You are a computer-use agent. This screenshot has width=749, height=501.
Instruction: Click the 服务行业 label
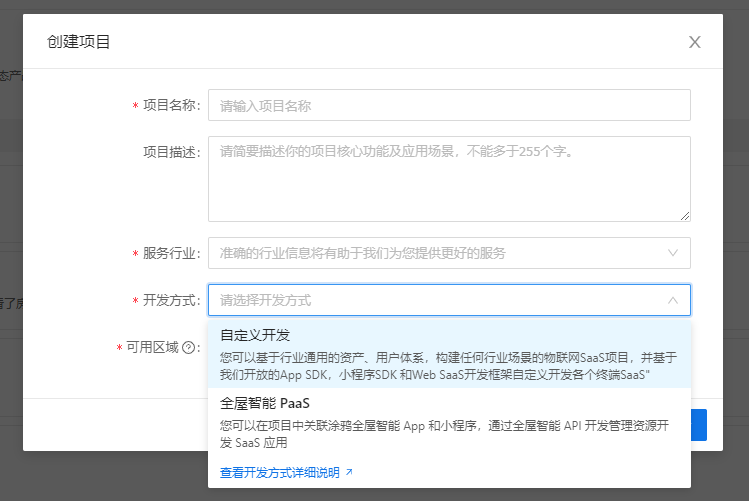(x=169, y=253)
